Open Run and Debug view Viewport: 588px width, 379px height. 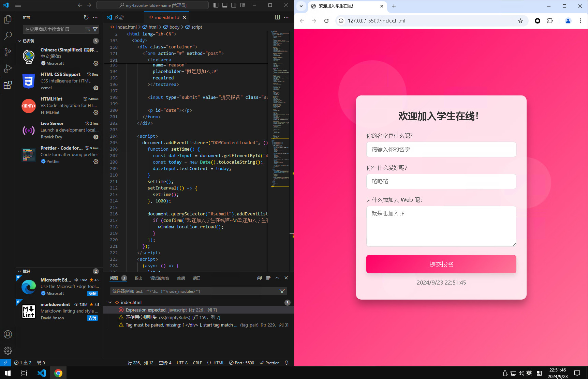point(8,69)
